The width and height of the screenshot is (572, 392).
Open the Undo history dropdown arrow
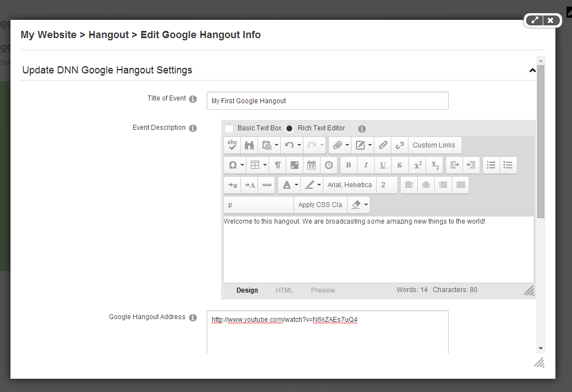click(299, 145)
